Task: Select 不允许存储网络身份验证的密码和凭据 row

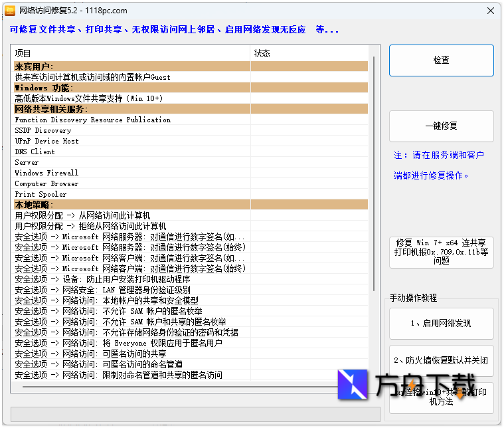Action: [x=191, y=332]
